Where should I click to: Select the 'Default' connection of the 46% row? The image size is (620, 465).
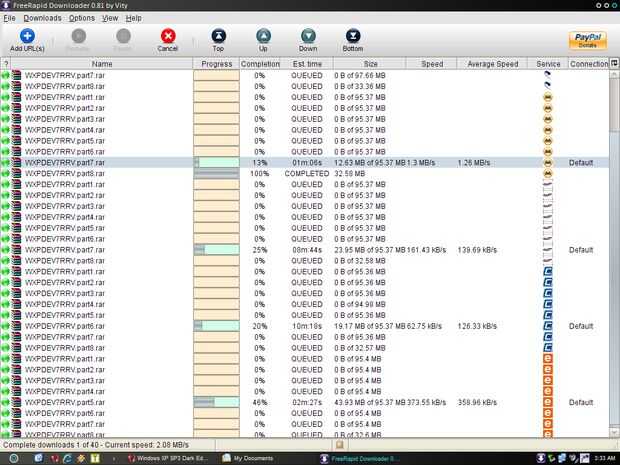pyautogui.click(x=581, y=403)
